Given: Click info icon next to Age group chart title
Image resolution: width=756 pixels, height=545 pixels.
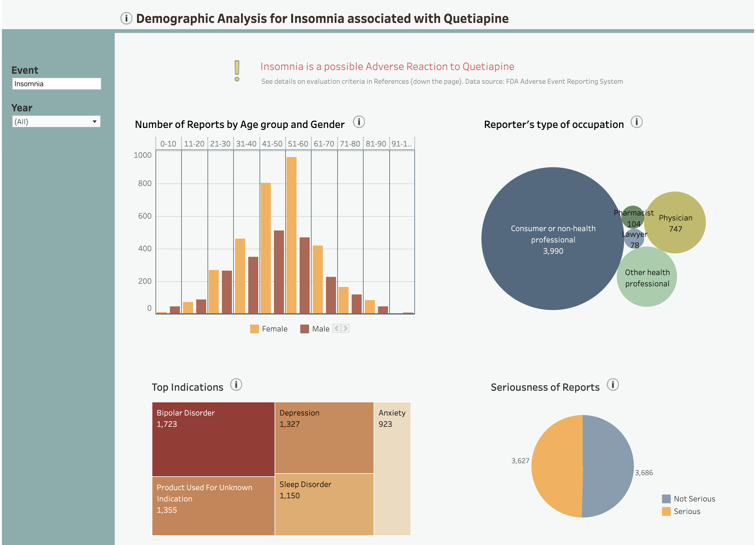Looking at the screenshot, I should pos(359,122).
